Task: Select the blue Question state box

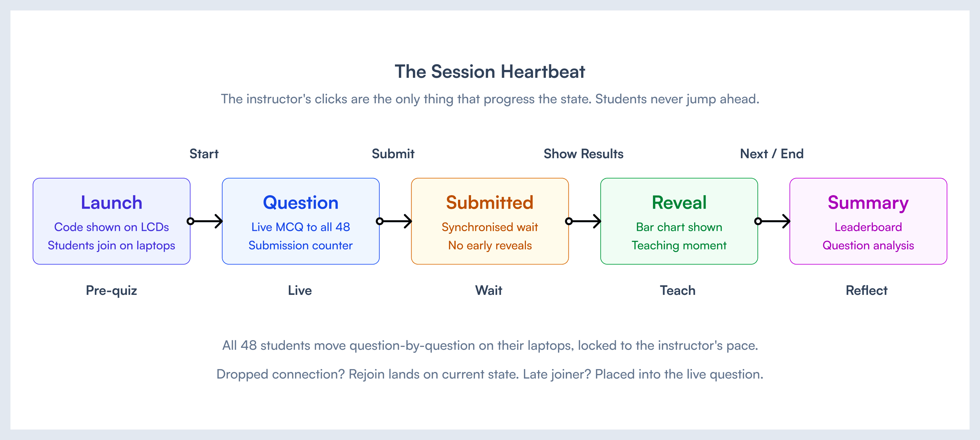Action: coord(301,221)
